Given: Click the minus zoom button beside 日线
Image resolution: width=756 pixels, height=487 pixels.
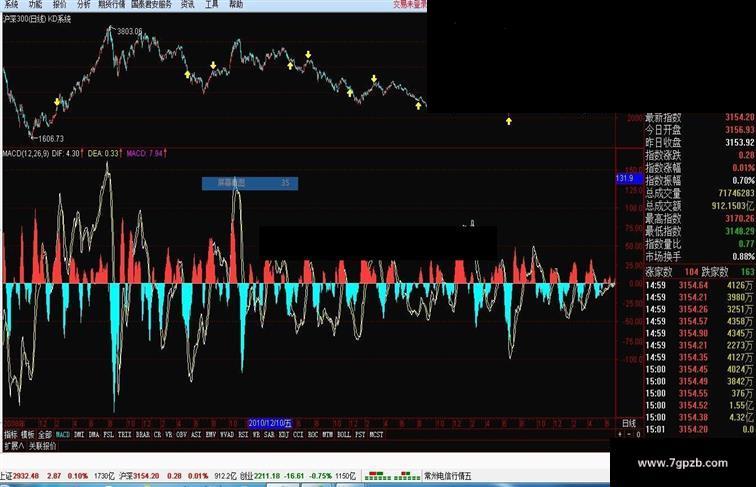Looking at the screenshot, I should pos(629,434).
